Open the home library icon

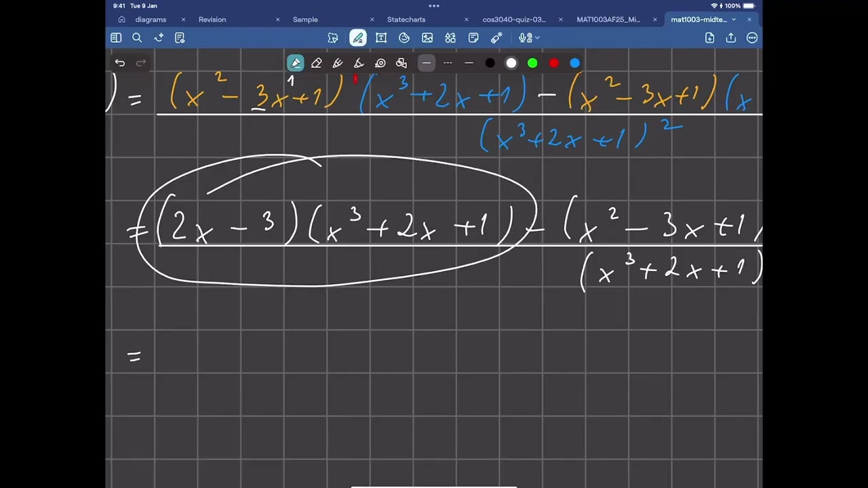[x=121, y=20]
